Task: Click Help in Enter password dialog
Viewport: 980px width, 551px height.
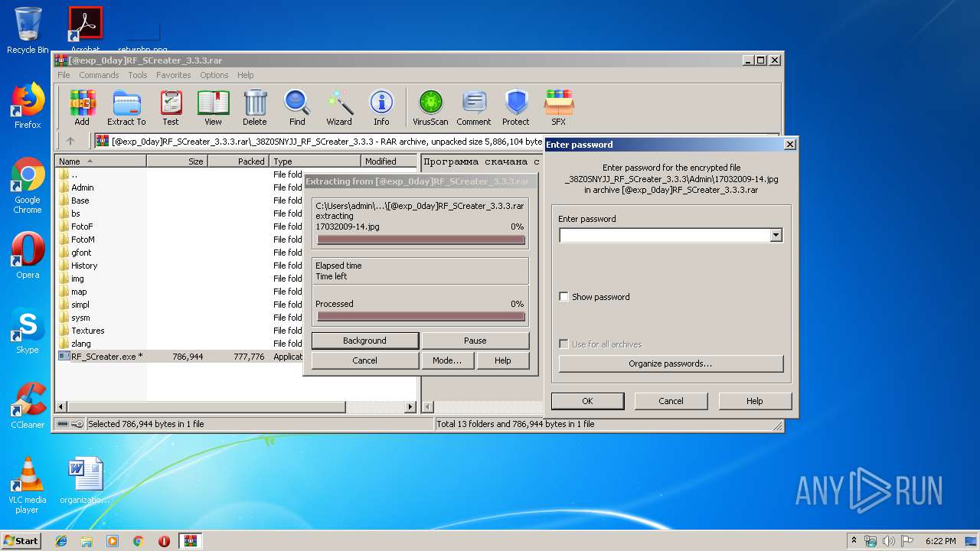Action: pyautogui.click(x=754, y=401)
